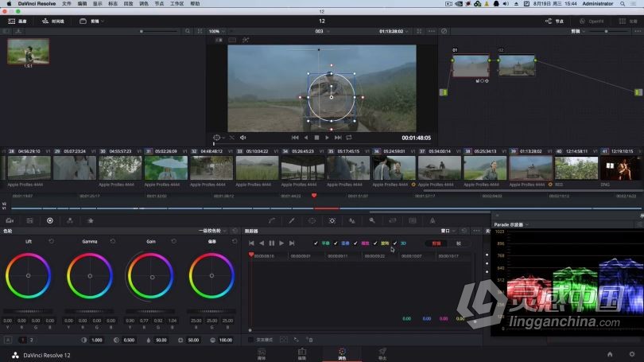Open the Blur palette
644x362 pixels.
coord(352,220)
